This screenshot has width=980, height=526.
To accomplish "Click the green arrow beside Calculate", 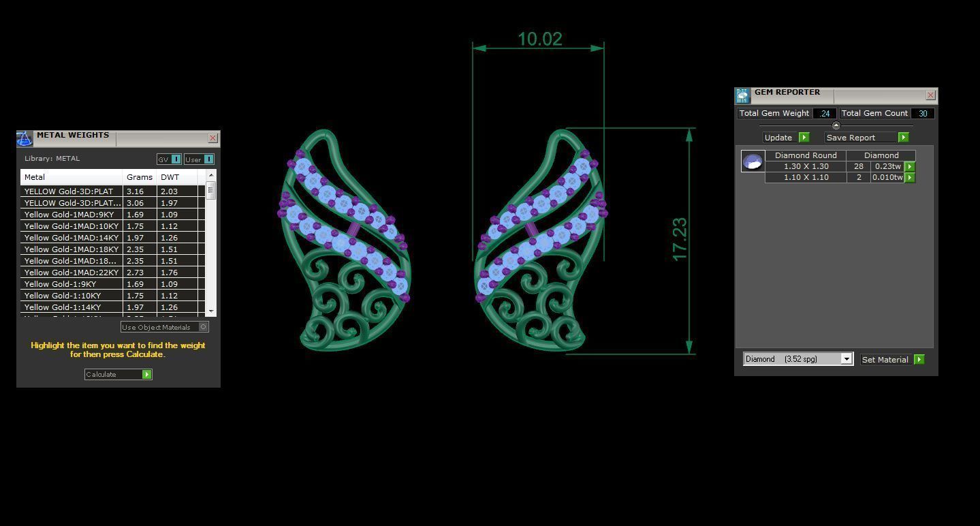I will pos(146,374).
